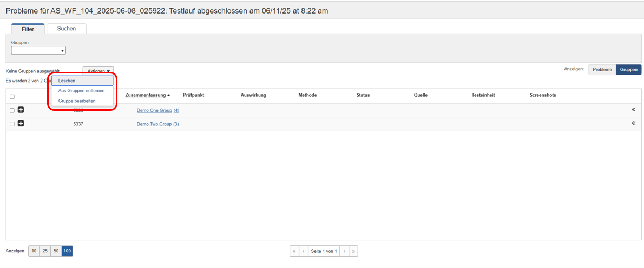Image resolution: width=644 pixels, height=268 pixels.
Task: Go to next page pagination arrow
Action: (344, 251)
